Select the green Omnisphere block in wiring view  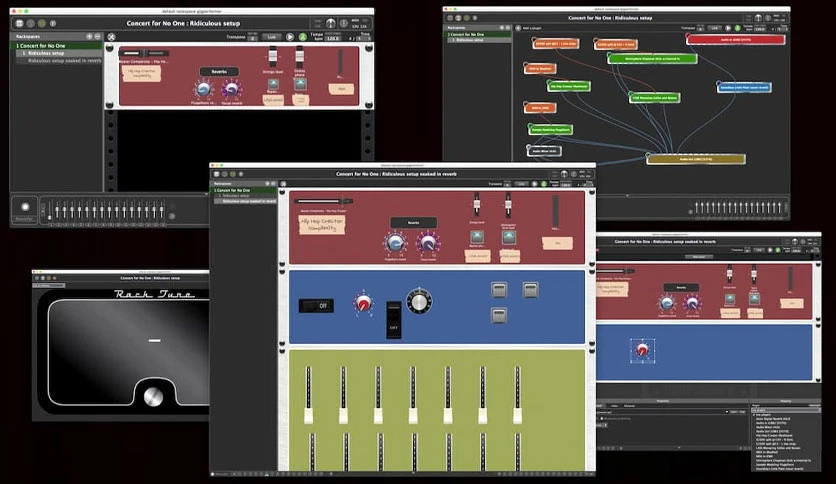coord(652,59)
